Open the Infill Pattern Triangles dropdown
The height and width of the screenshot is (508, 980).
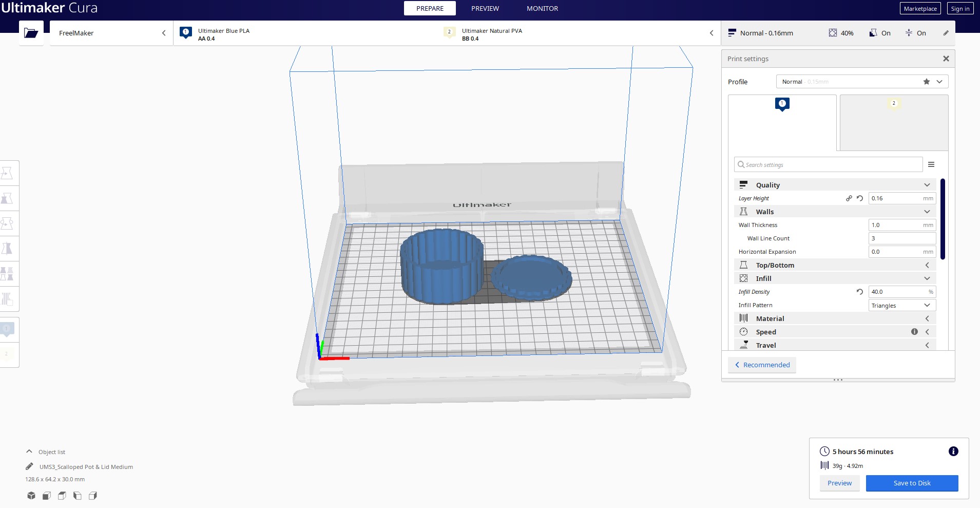click(902, 305)
